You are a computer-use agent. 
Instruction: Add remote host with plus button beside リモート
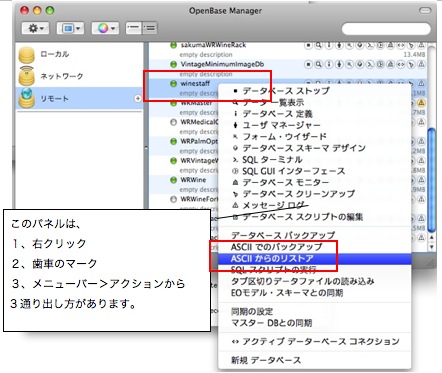[138, 98]
